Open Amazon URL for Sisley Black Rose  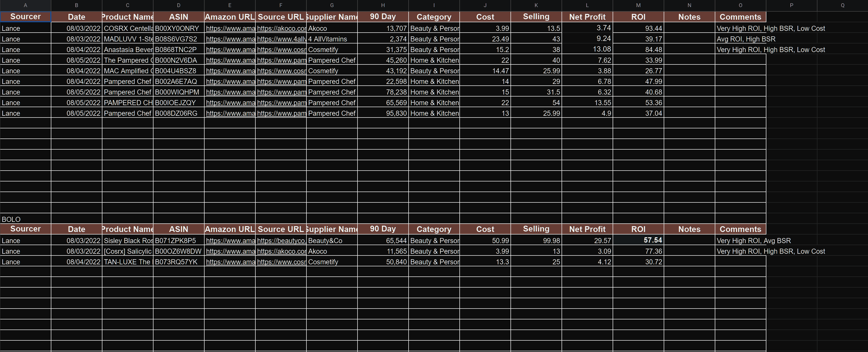[230, 241]
